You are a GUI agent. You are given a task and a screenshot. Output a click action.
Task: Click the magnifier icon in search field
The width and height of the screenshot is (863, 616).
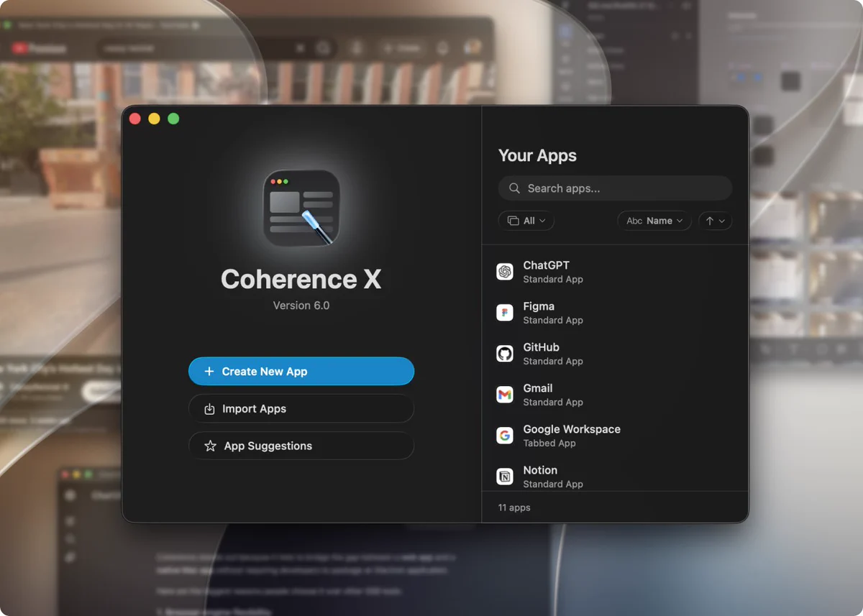pos(514,188)
